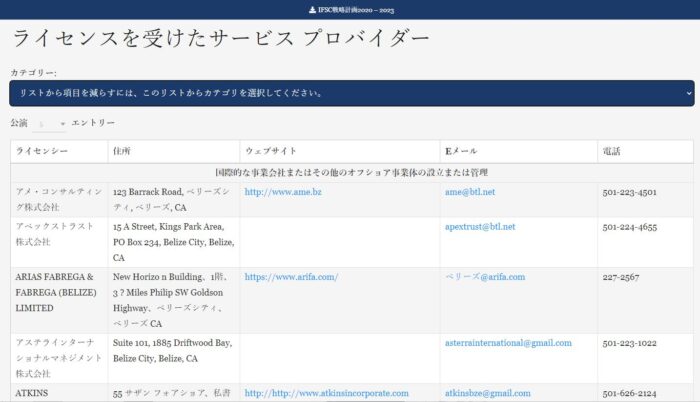Click the 国際的な事業会社 group header row

pyautogui.click(x=352, y=173)
